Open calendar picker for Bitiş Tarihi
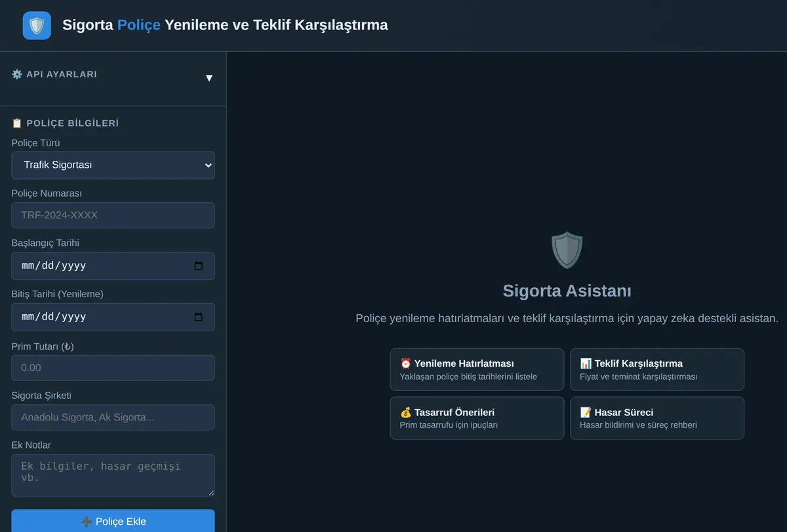 coord(199,317)
